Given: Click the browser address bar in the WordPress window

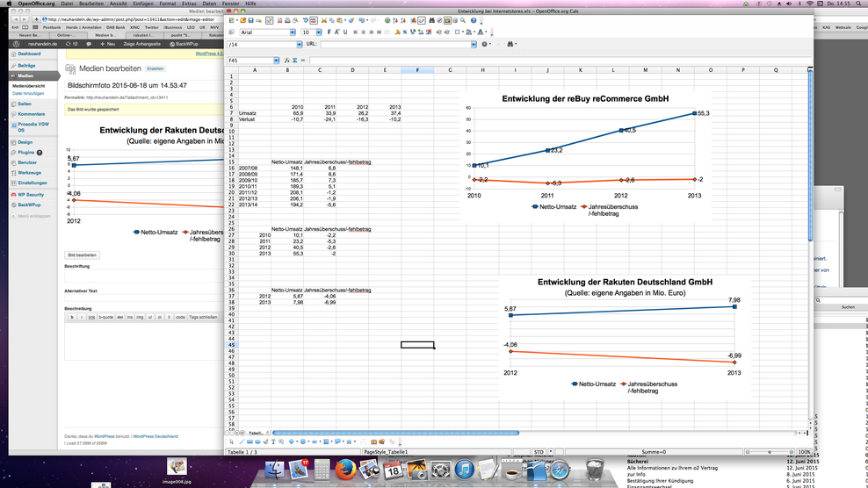Looking at the screenshot, I should 131,19.
